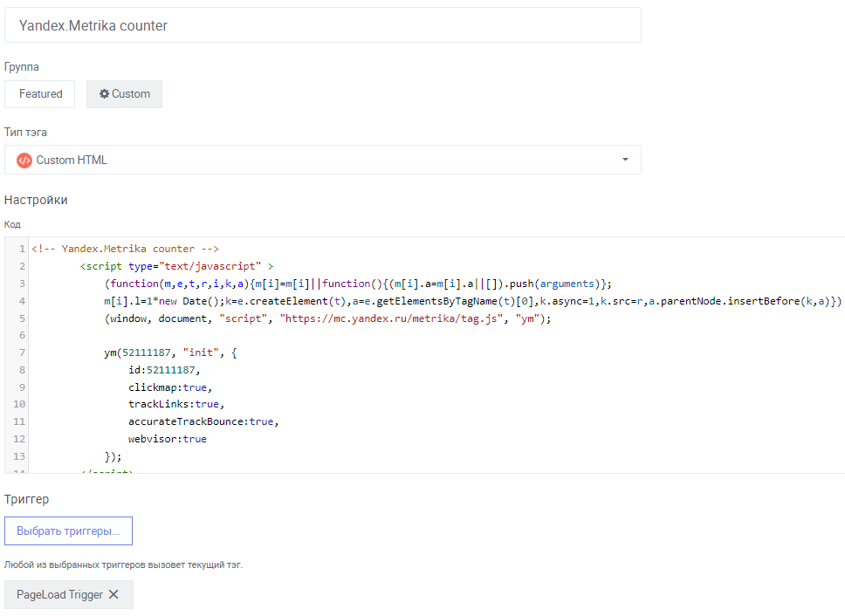Screen dimensions: 845x616
Task: Open the Custom HTML tag type dropdown
Action: [x=322, y=160]
